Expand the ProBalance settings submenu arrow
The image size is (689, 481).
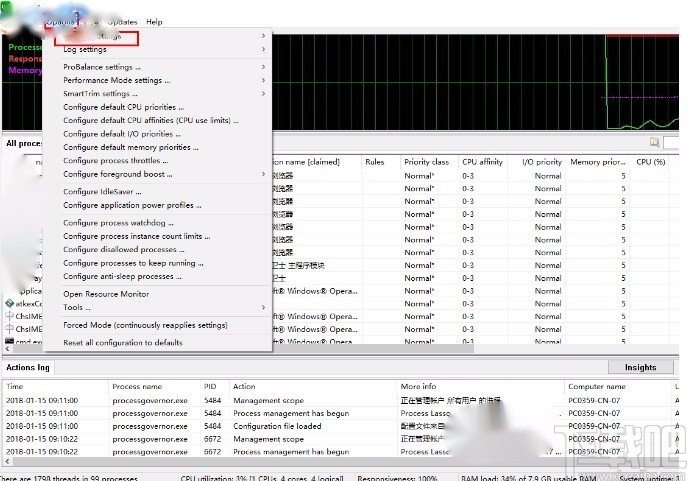pos(263,67)
